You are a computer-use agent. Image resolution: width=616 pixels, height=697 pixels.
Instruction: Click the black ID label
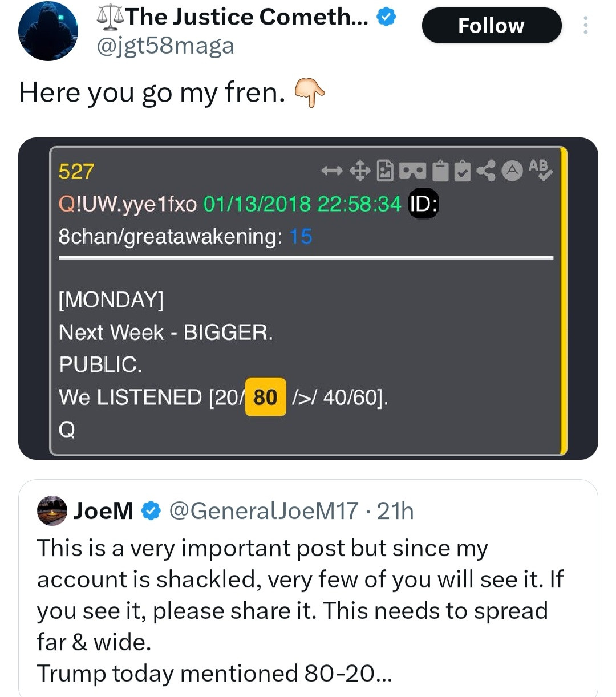point(423,204)
